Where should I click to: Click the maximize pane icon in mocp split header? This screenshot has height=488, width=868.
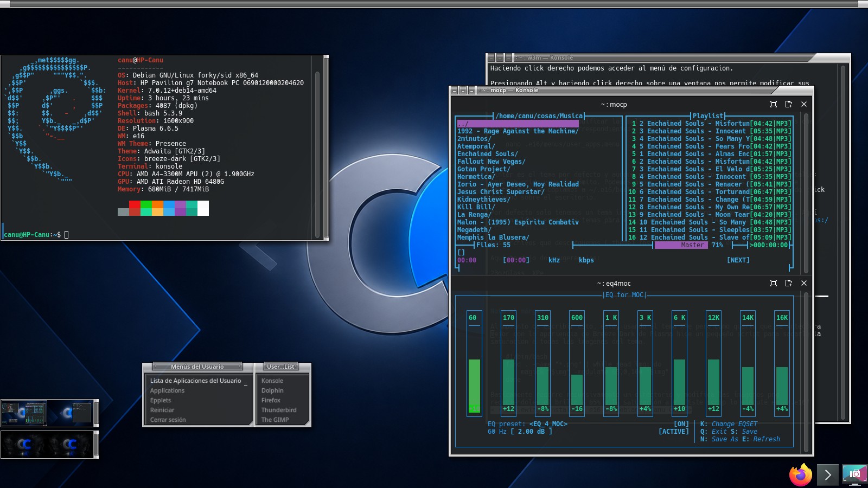774,104
